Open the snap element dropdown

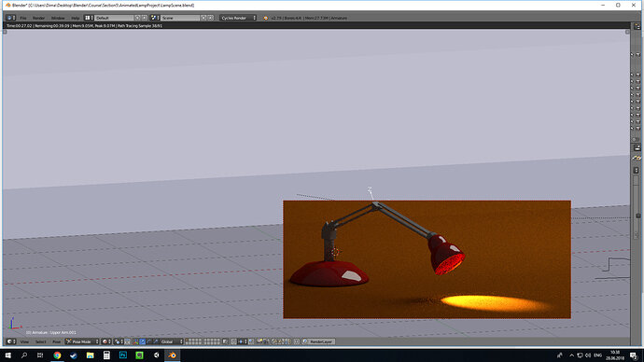(x=243, y=341)
